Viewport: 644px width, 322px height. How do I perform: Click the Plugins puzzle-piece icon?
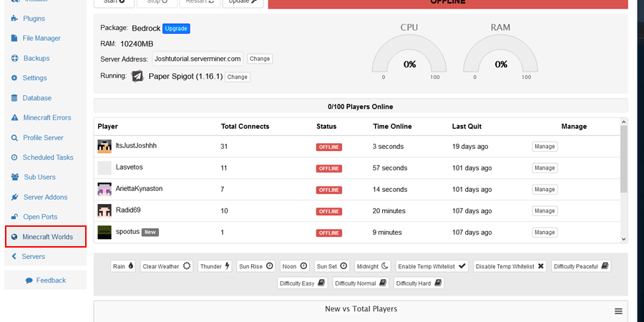click(x=14, y=19)
